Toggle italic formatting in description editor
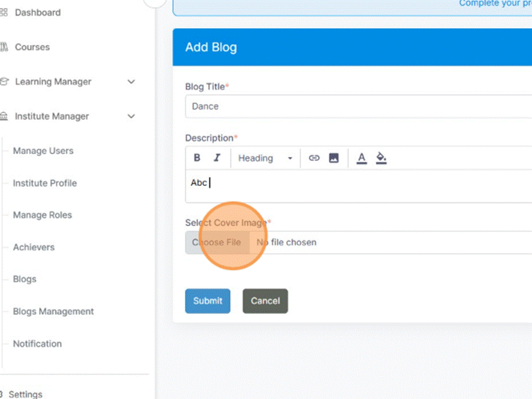 coord(217,158)
